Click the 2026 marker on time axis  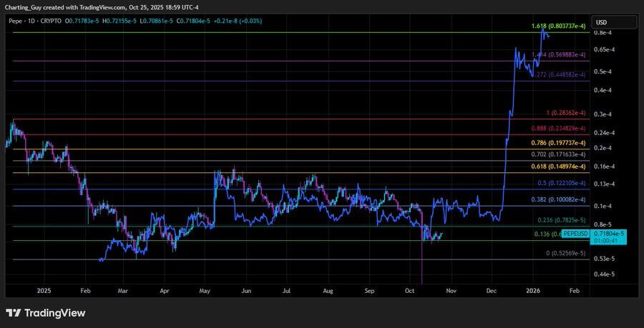532,291
